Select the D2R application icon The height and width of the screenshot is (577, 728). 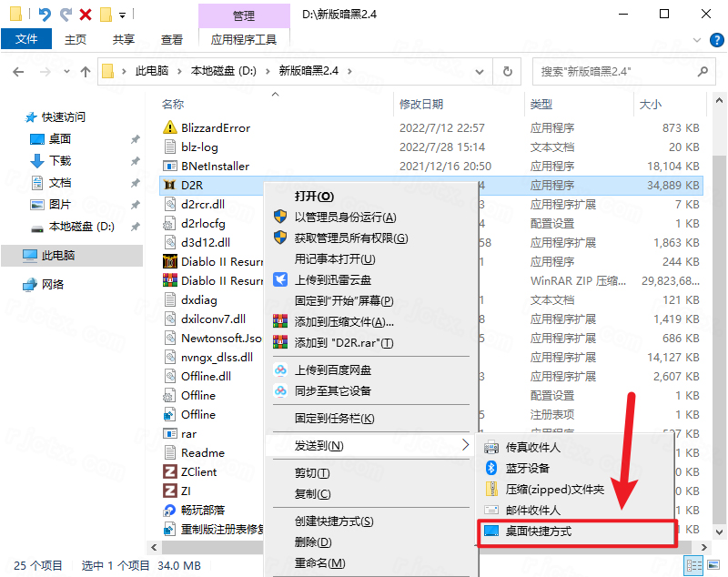point(170,185)
